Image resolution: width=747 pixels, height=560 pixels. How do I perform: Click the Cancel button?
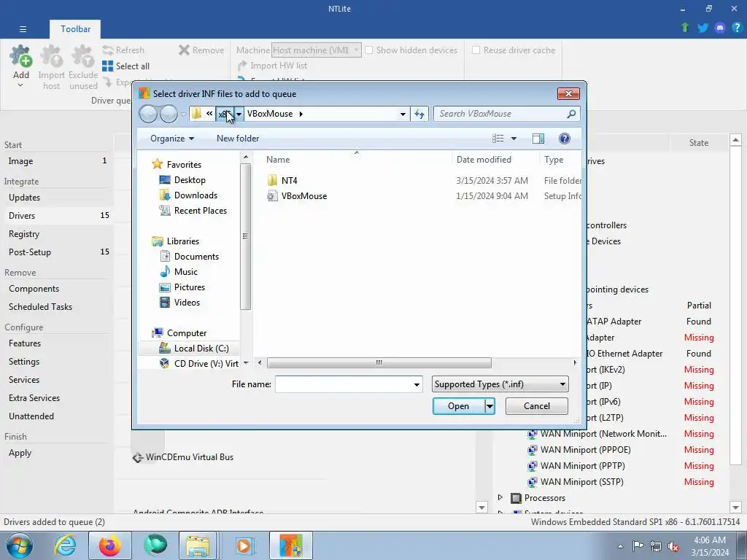[x=536, y=406]
